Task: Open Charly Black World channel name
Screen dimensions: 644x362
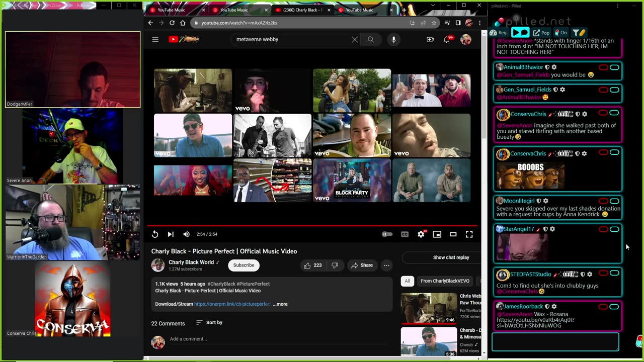Action: tap(191, 262)
